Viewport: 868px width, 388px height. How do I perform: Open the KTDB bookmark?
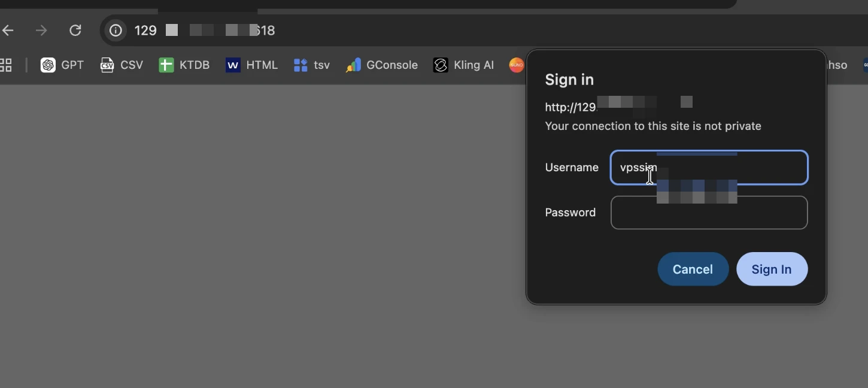pos(184,65)
